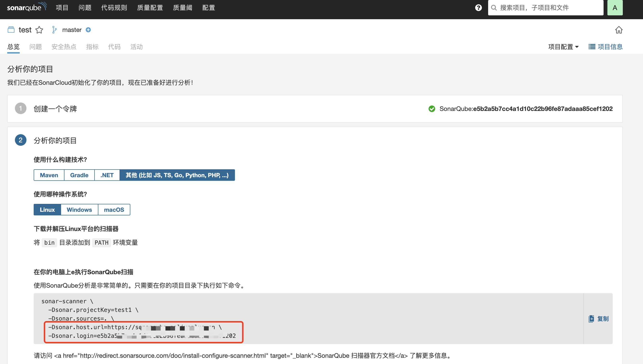Expand step 1 创建一个令牌
Viewport: 643px width, 364px height.
55,109
